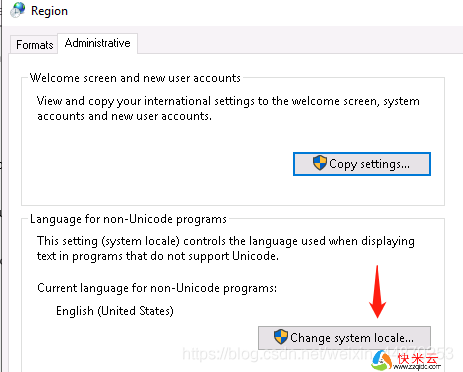Click 'Welcome screen and new user accounts' heading
The height and width of the screenshot is (372, 463).
coord(135,78)
